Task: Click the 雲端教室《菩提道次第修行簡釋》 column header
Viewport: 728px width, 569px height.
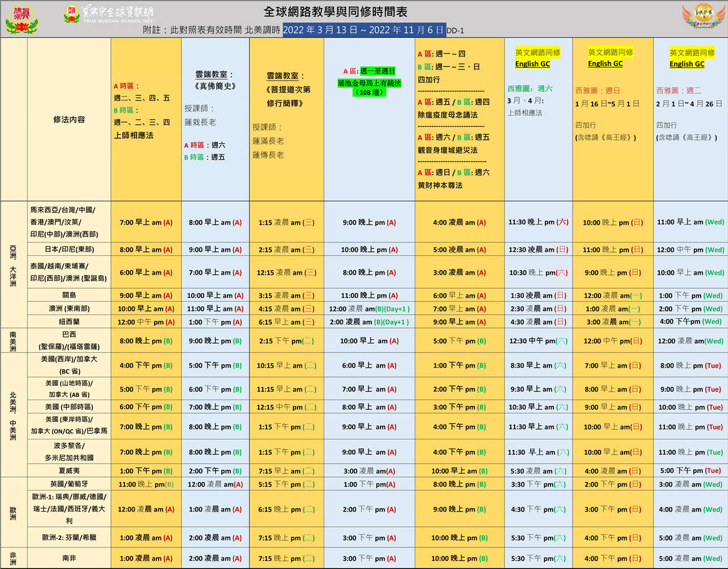Action: click(x=288, y=89)
